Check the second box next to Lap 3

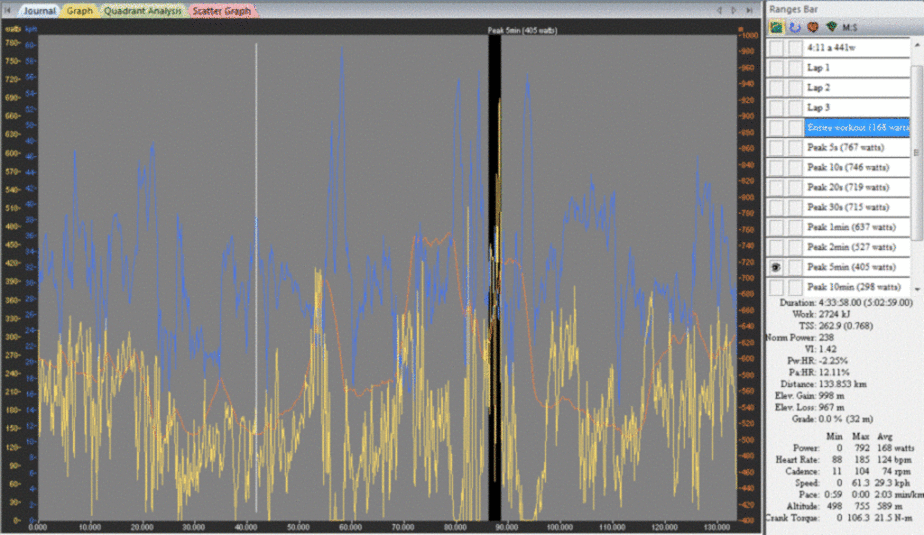pos(794,107)
